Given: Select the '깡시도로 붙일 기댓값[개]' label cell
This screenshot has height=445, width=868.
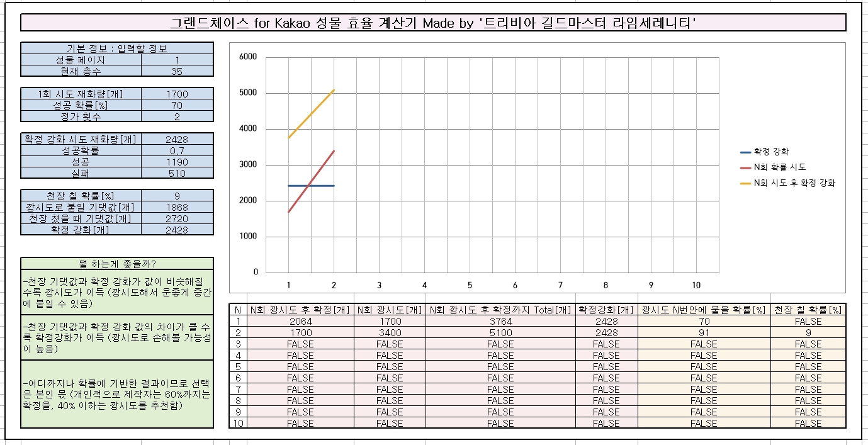Looking at the screenshot, I should (x=81, y=207).
